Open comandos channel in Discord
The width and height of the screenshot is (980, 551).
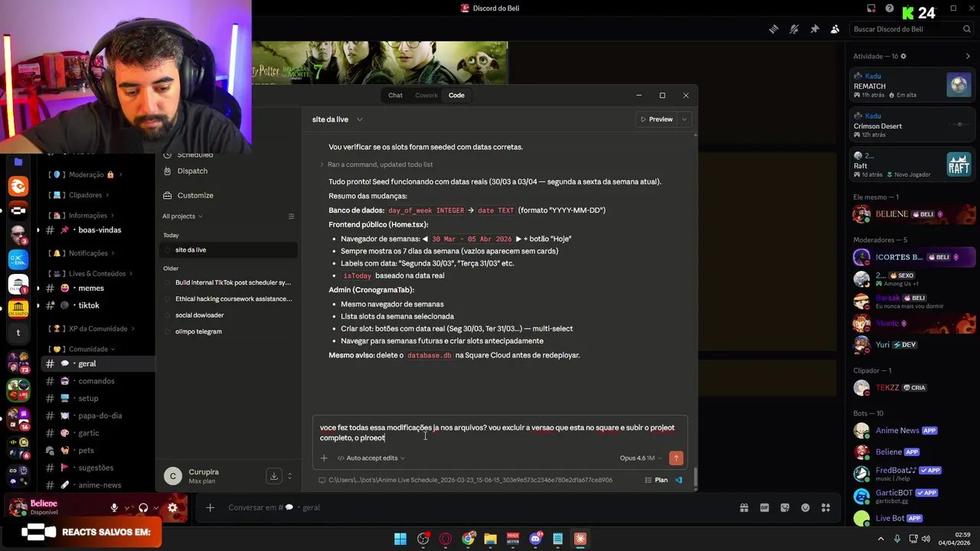coord(97,381)
